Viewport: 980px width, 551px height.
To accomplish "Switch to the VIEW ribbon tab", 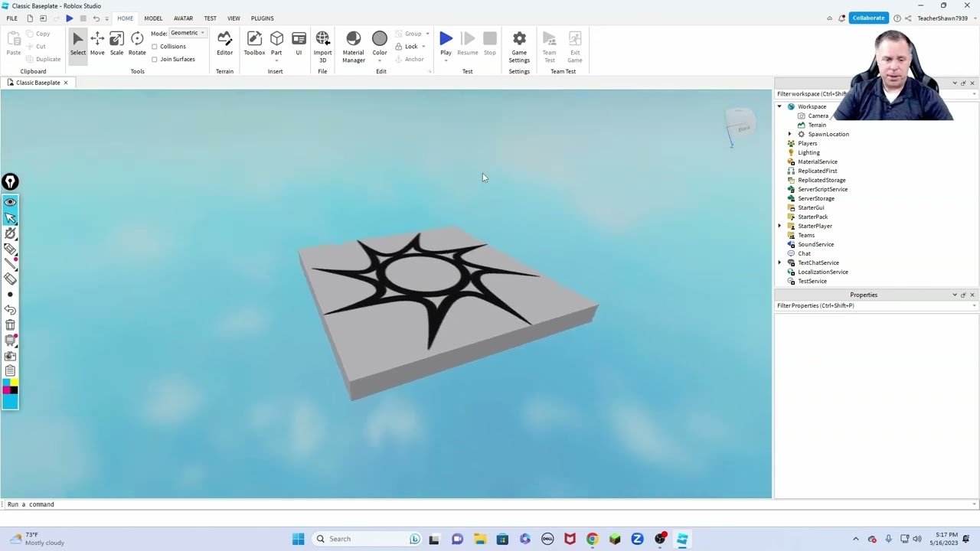I will click(234, 18).
